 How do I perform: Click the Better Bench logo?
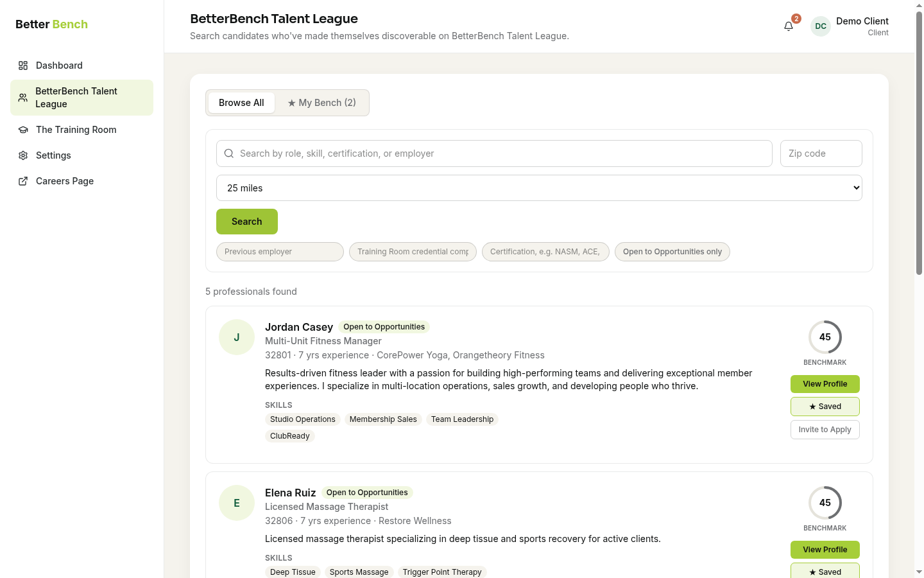point(51,24)
